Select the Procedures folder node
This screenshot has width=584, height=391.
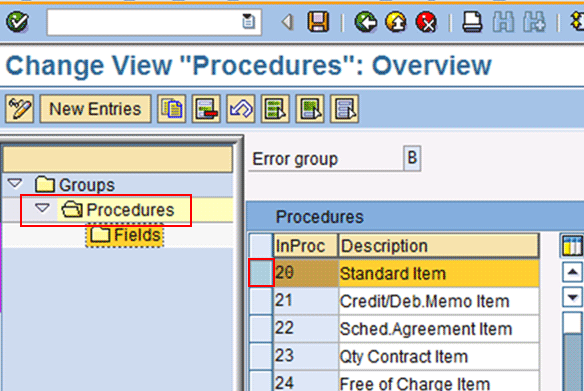pyautogui.click(x=118, y=210)
